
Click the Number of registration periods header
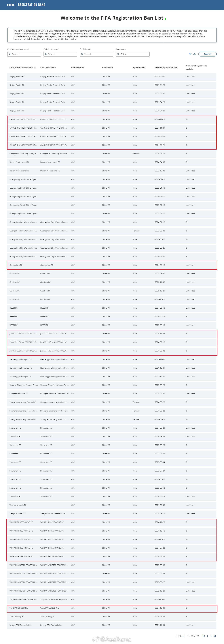[x=196, y=68]
